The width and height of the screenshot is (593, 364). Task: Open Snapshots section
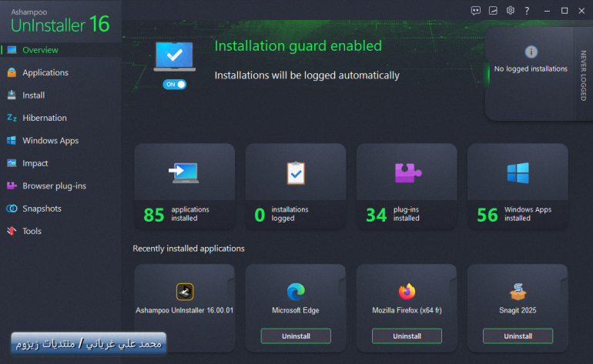coord(42,209)
